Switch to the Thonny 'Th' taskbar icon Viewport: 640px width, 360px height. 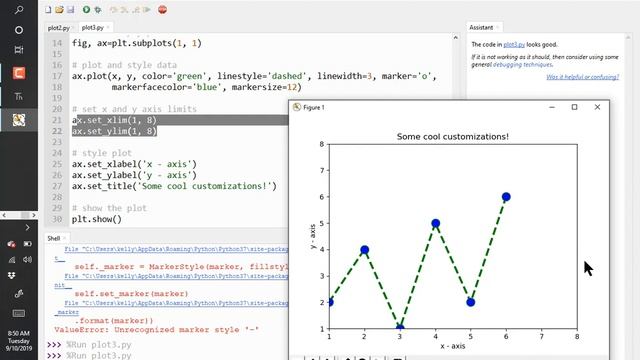click(x=19, y=97)
